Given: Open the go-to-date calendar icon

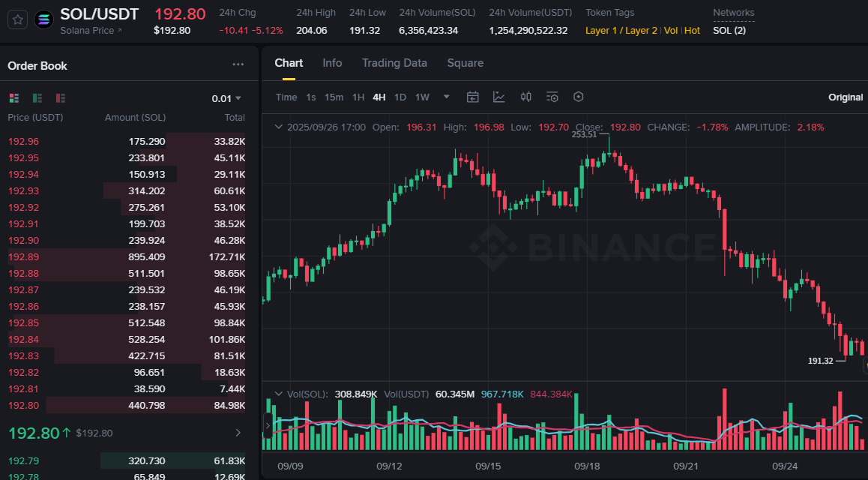Looking at the screenshot, I should pos(473,97).
